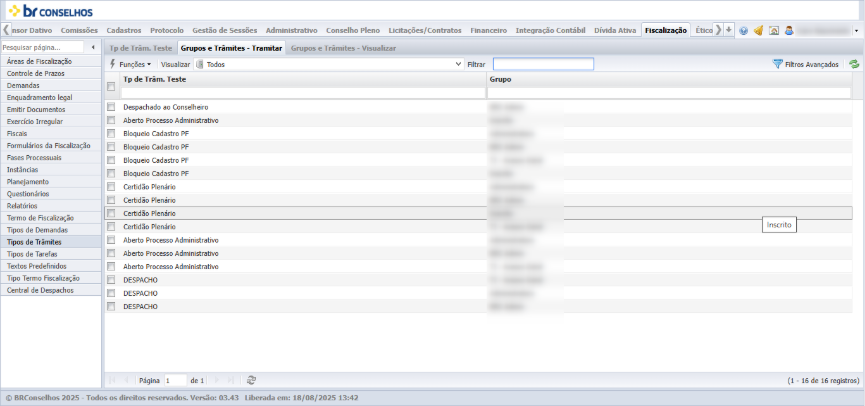
Task: Open the Conselho Pleno module tab
Action: (x=353, y=30)
